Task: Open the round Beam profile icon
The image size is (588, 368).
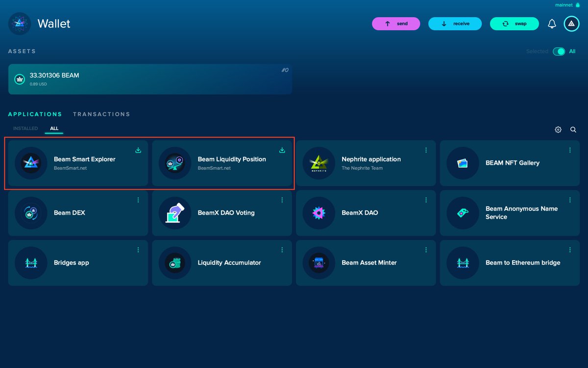Action: click(x=571, y=24)
